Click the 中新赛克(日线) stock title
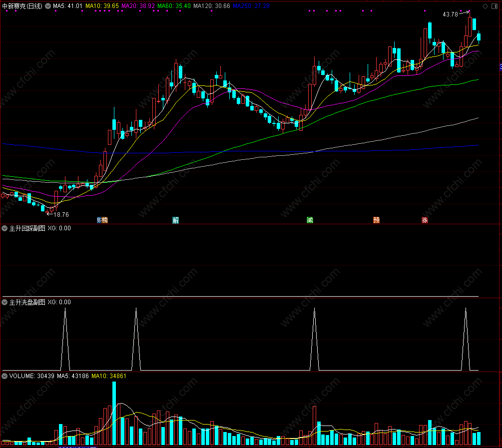The width and height of the screenshot is (502, 448). (x=22, y=6)
